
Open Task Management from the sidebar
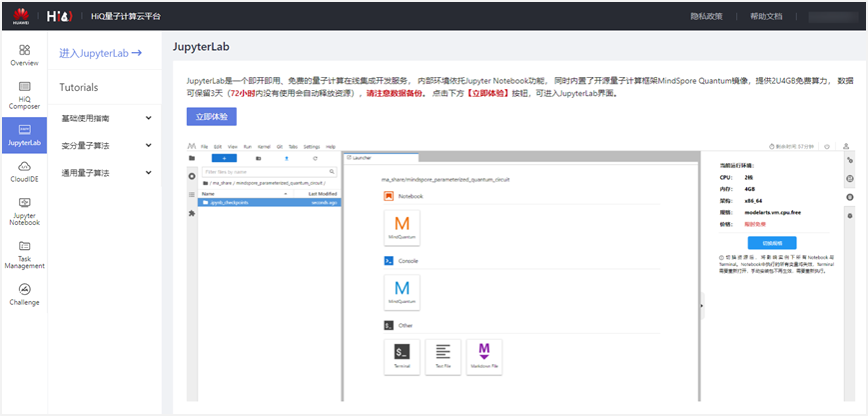pos(24,254)
